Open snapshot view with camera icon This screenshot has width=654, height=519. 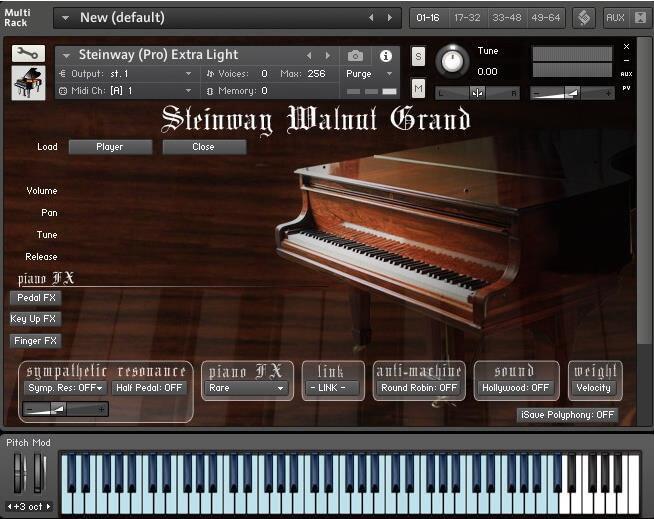(355, 55)
